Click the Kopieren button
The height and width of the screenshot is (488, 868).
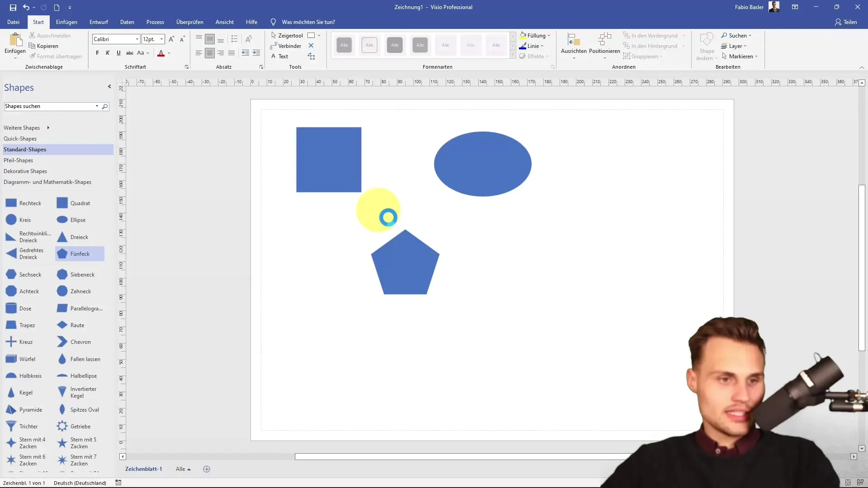(x=43, y=46)
